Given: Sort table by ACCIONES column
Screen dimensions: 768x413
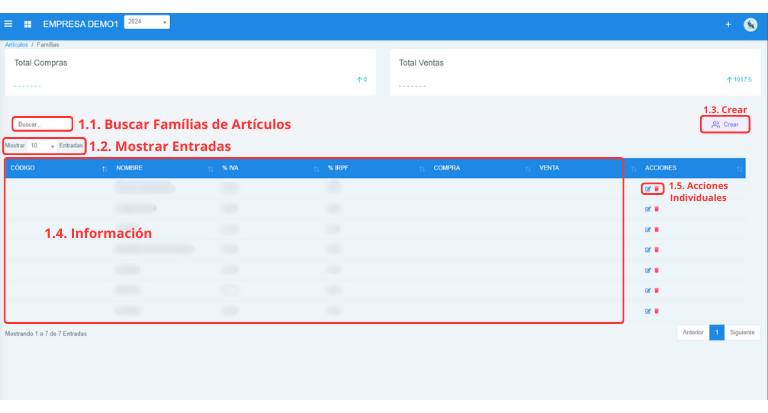Looking at the screenshot, I should pyautogui.click(x=693, y=168).
